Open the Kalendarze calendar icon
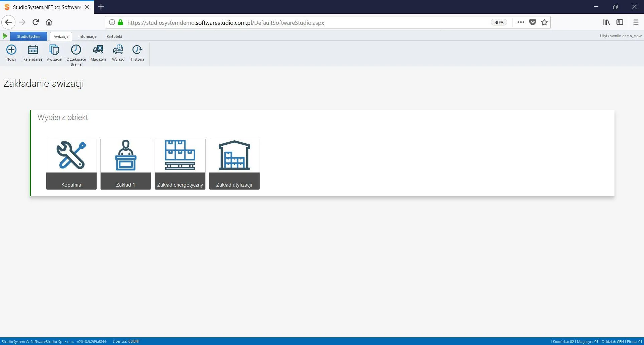Viewport: 644px width, 345px height. pos(33,50)
